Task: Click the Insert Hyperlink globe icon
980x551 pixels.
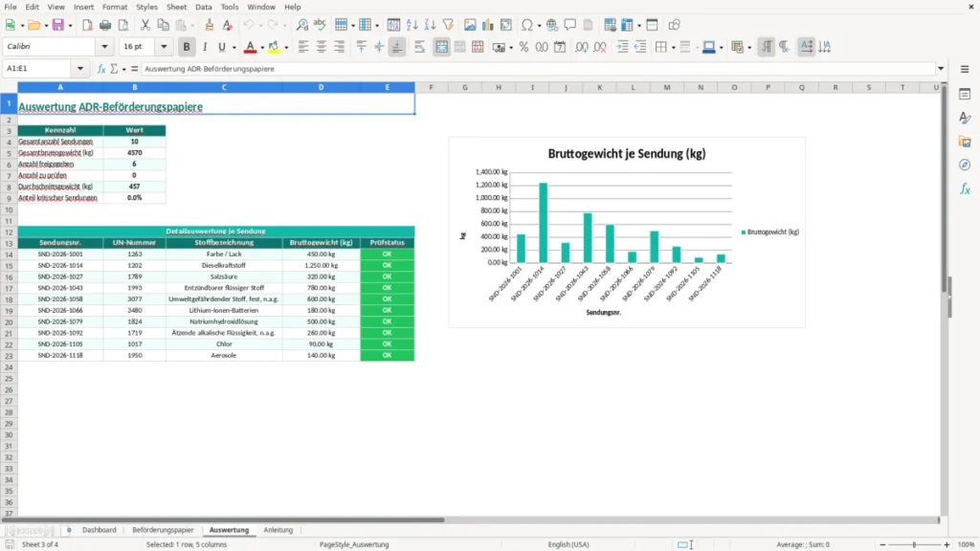Action: pyautogui.click(x=552, y=25)
